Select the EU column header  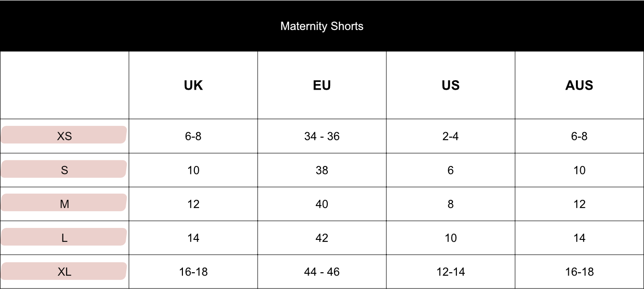(x=322, y=85)
